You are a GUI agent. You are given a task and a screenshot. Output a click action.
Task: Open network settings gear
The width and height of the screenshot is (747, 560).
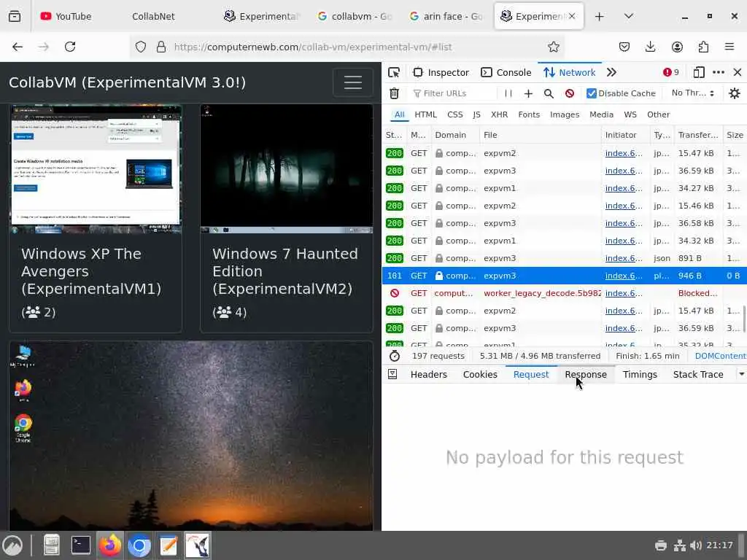(735, 93)
